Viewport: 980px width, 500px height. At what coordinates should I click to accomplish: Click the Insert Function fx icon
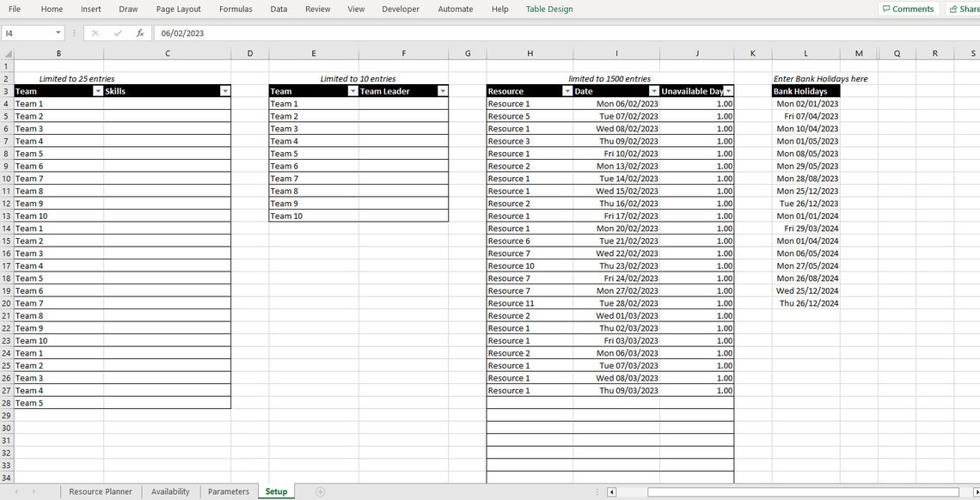139,33
